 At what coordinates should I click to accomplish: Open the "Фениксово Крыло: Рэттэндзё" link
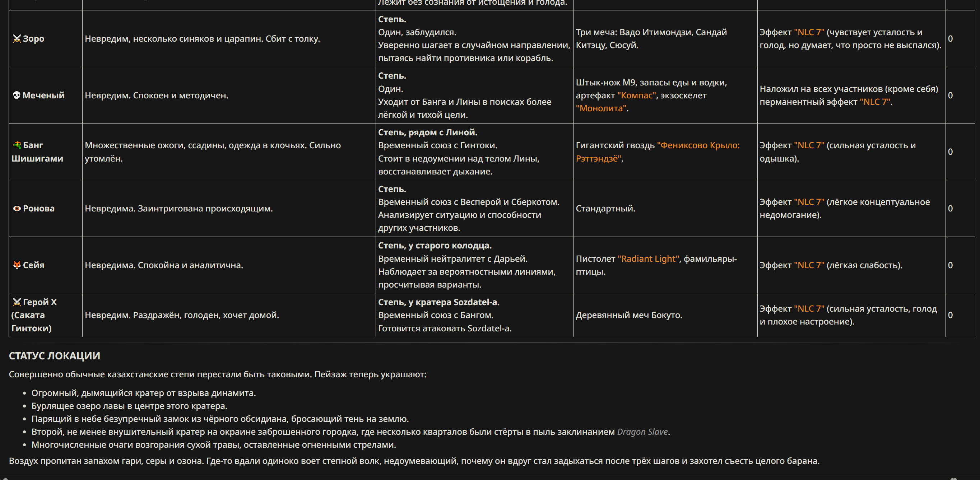tap(658, 152)
